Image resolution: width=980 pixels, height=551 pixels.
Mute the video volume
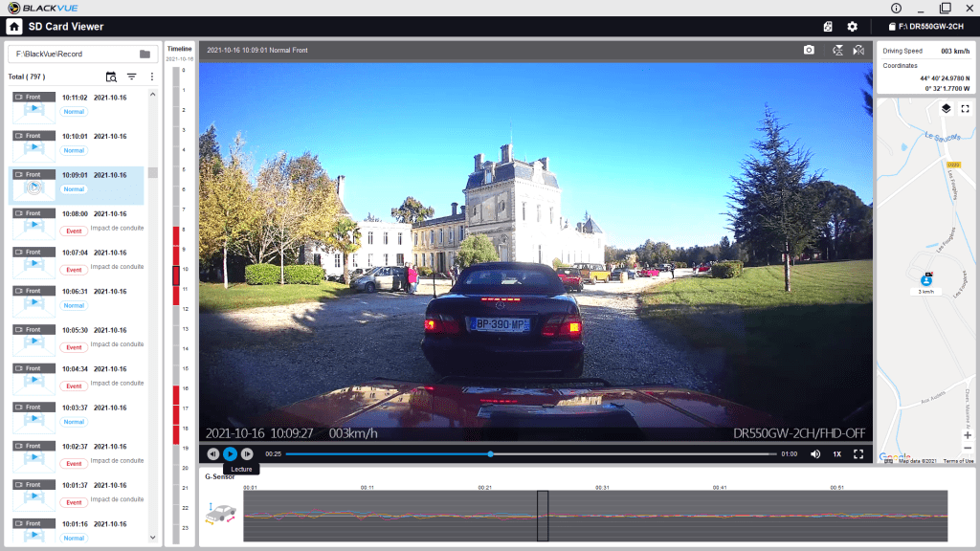[815, 454]
